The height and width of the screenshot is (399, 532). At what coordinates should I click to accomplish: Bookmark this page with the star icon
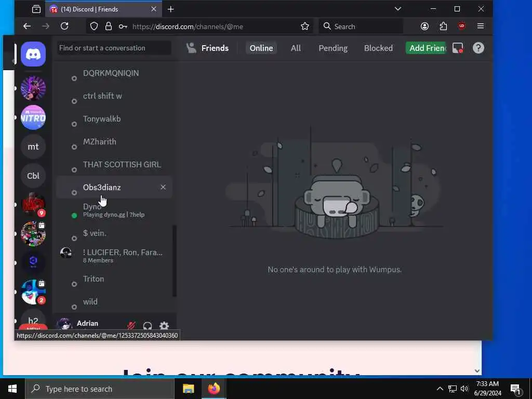(304, 26)
